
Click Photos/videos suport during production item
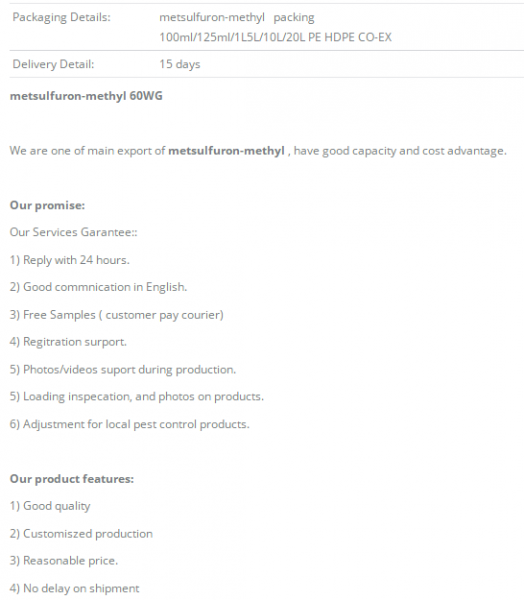pyautogui.click(x=123, y=370)
